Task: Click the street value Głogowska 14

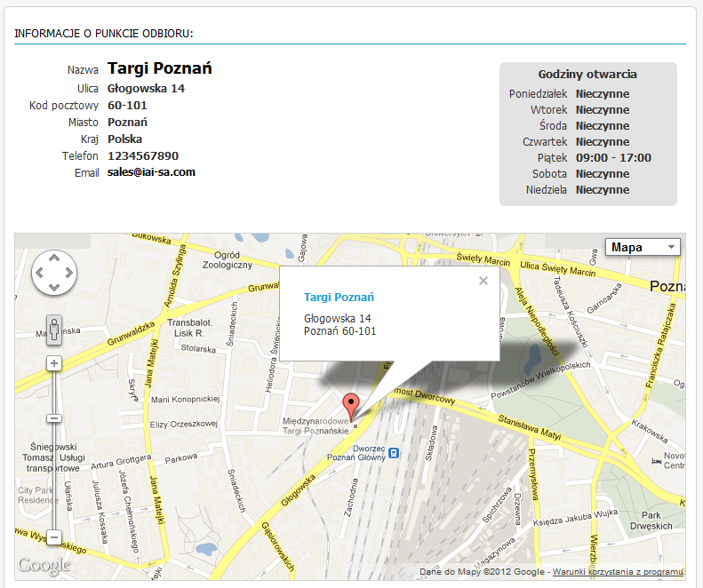Action: 146,89
